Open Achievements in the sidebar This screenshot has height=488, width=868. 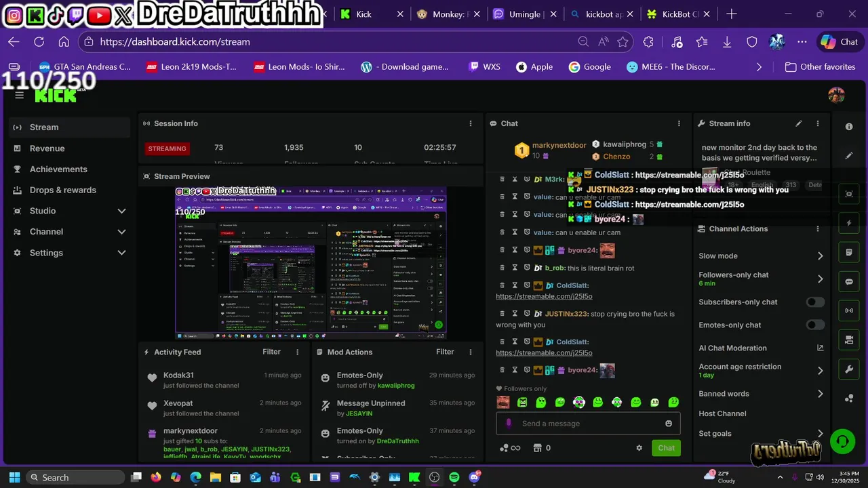pyautogui.click(x=70, y=169)
